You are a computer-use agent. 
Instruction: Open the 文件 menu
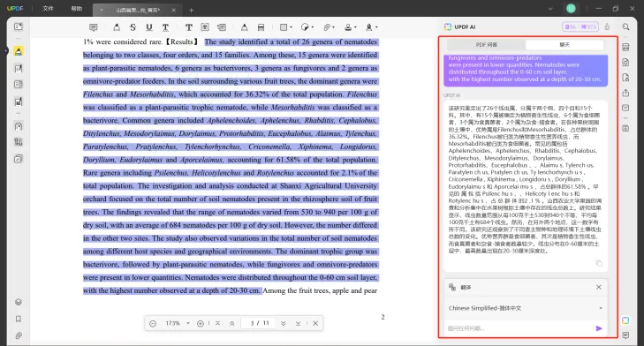[48, 8]
